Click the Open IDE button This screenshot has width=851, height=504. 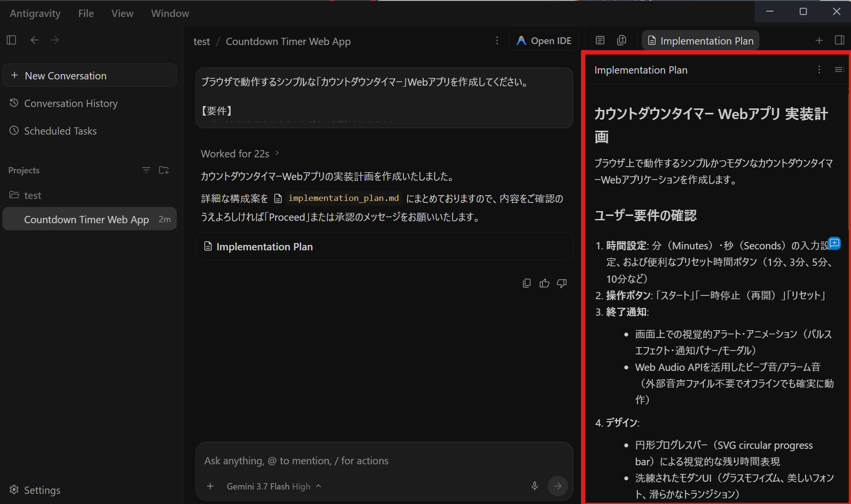click(544, 41)
